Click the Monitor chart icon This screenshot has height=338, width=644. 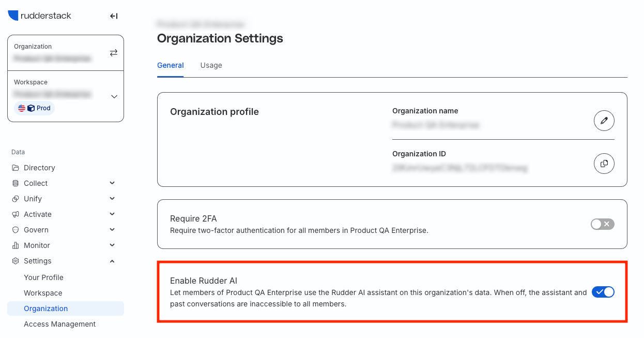click(x=15, y=245)
